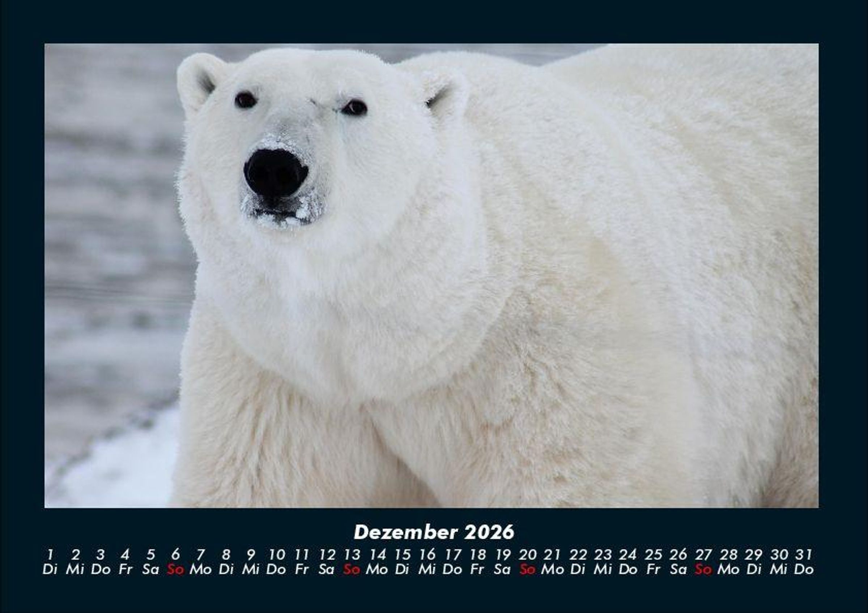
Task: Click date 16 Mi
Action: coord(427,562)
